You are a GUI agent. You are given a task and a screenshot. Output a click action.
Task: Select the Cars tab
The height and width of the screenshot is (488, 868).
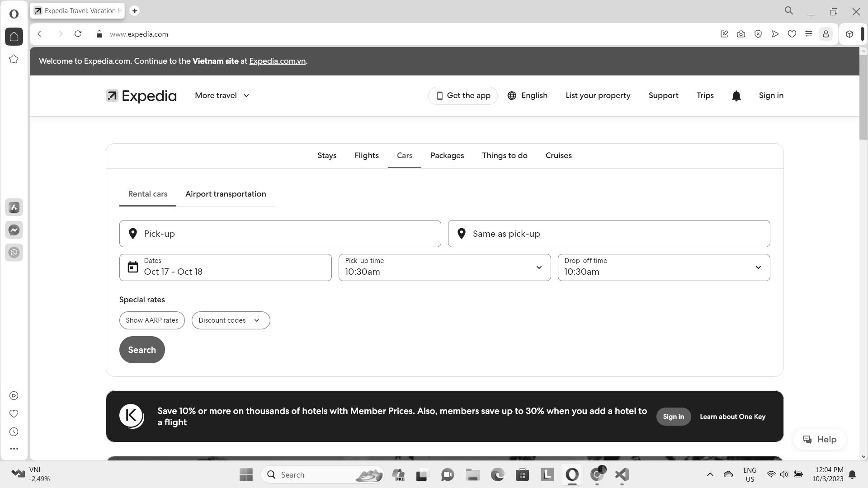tap(405, 155)
